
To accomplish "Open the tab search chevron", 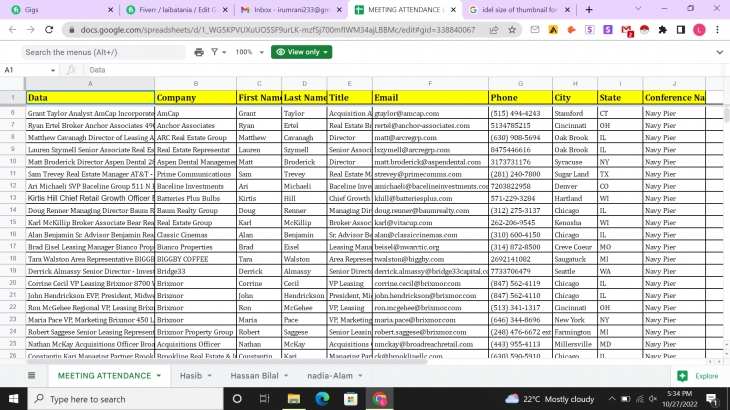I will (638, 9).
